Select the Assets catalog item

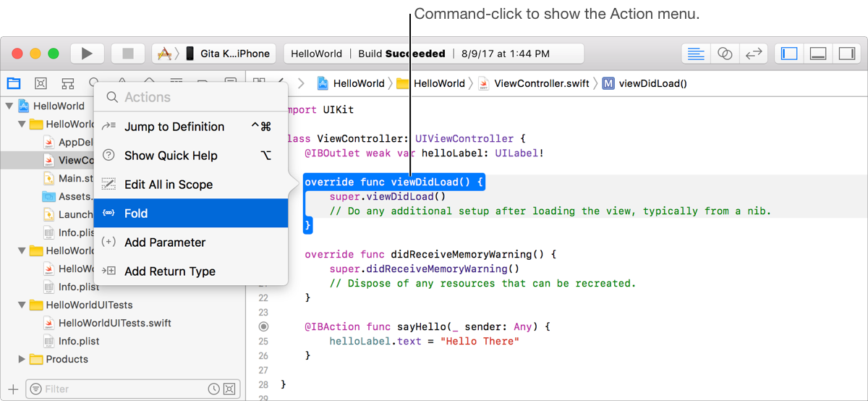click(68, 196)
